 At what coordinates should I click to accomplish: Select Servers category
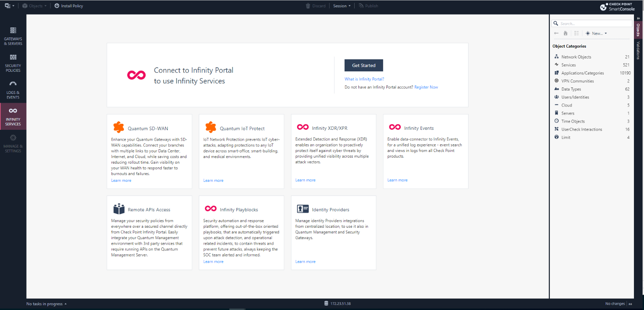point(592,113)
